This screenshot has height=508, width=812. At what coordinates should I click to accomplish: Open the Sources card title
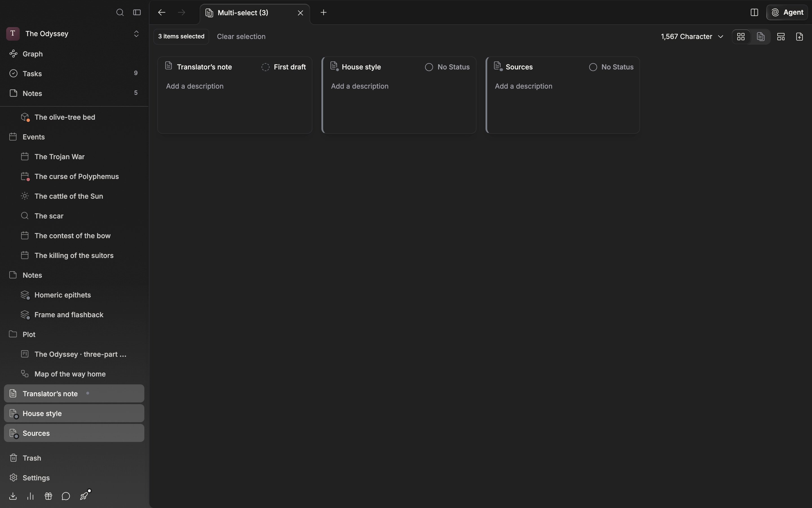tap(519, 67)
